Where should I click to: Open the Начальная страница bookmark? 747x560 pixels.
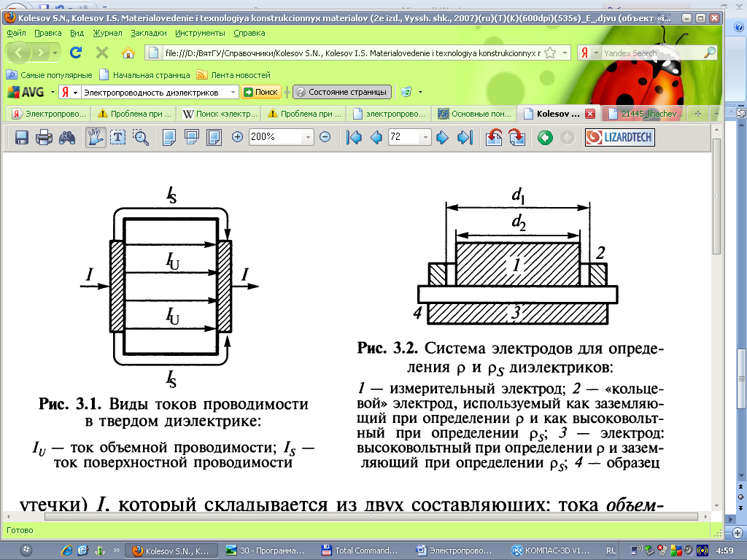click(144, 75)
